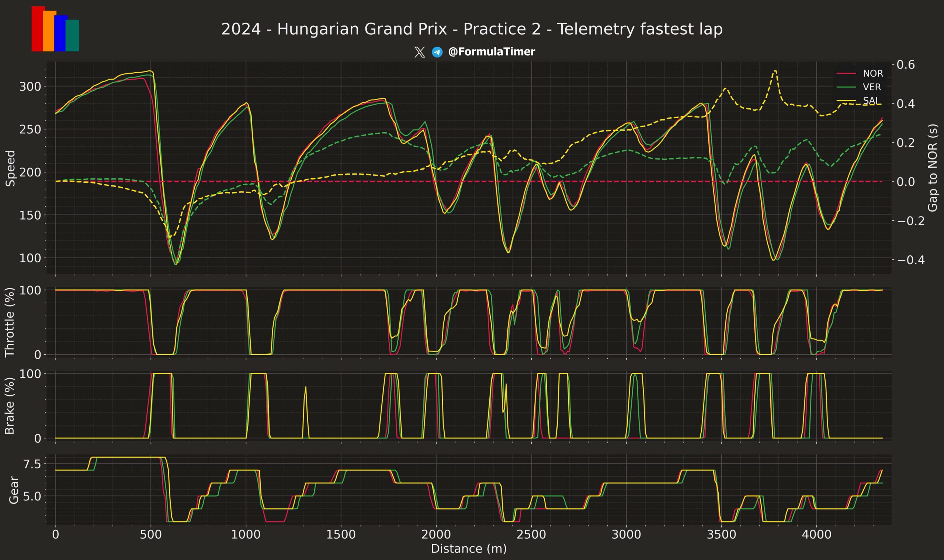This screenshot has width=944, height=560.
Task: Click the red bar in the logo
Action: [37, 29]
